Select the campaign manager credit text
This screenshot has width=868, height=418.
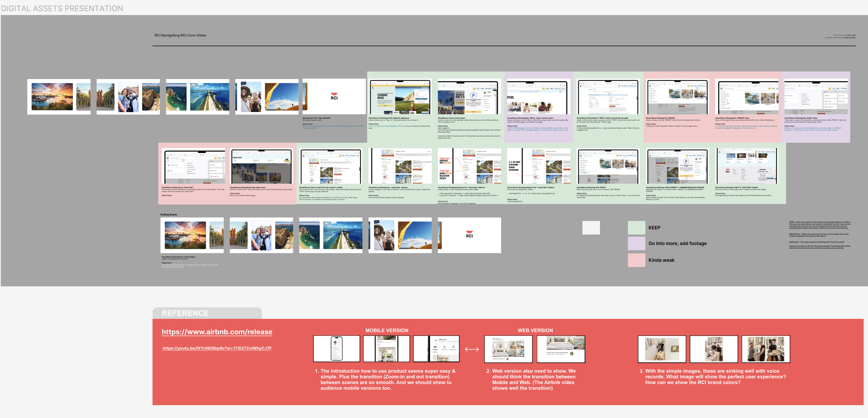(840, 37)
